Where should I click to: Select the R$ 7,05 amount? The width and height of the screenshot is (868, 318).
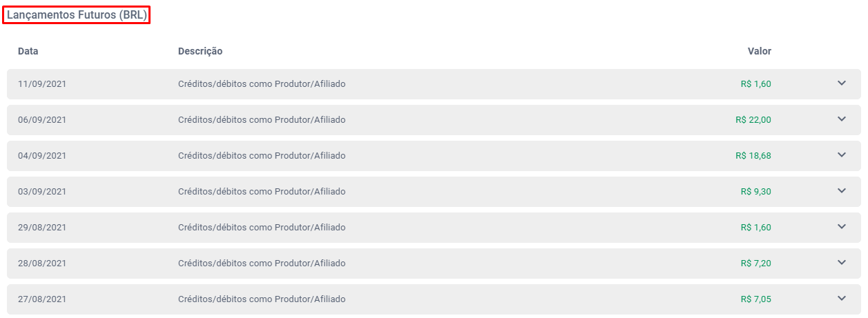pos(755,299)
